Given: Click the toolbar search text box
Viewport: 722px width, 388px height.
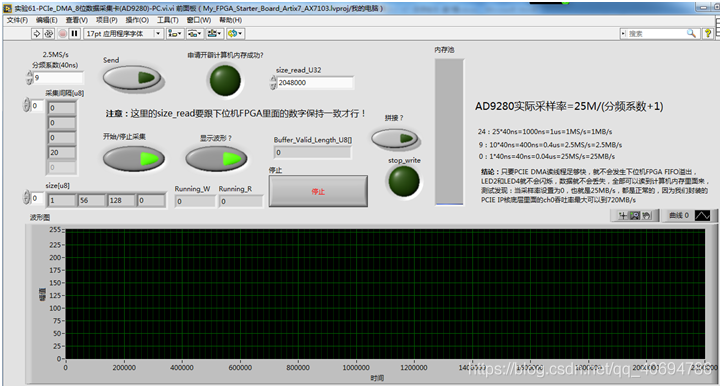Looking at the screenshot, I should coord(656,33).
